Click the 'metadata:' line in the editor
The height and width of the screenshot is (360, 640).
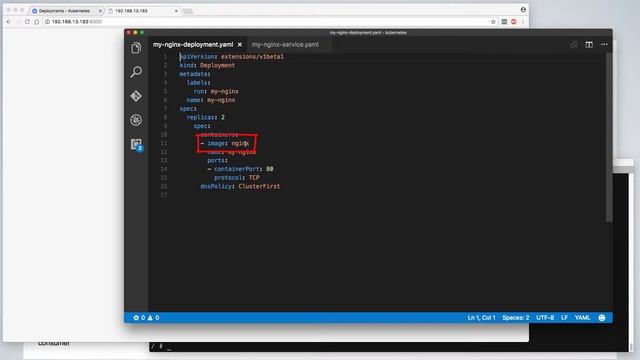pyautogui.click(x=195, y=74)
